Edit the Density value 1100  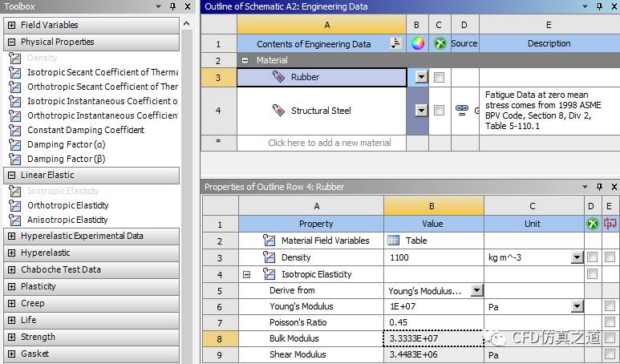click(434, 257)
